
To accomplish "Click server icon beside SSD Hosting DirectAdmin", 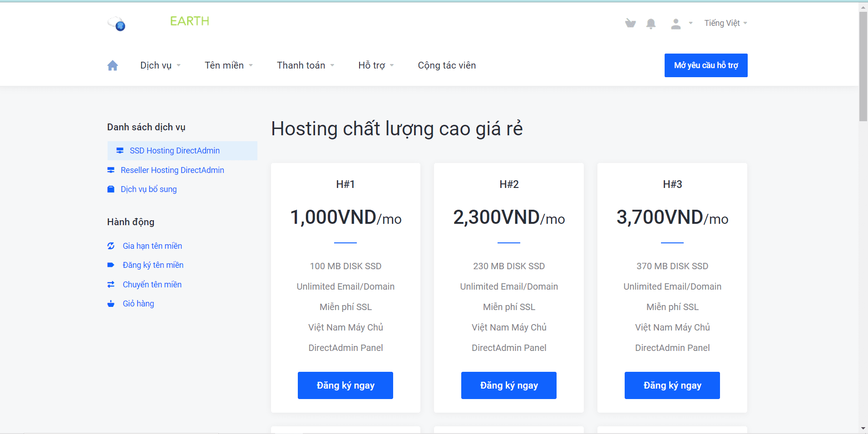I will (x=120, y=151).
